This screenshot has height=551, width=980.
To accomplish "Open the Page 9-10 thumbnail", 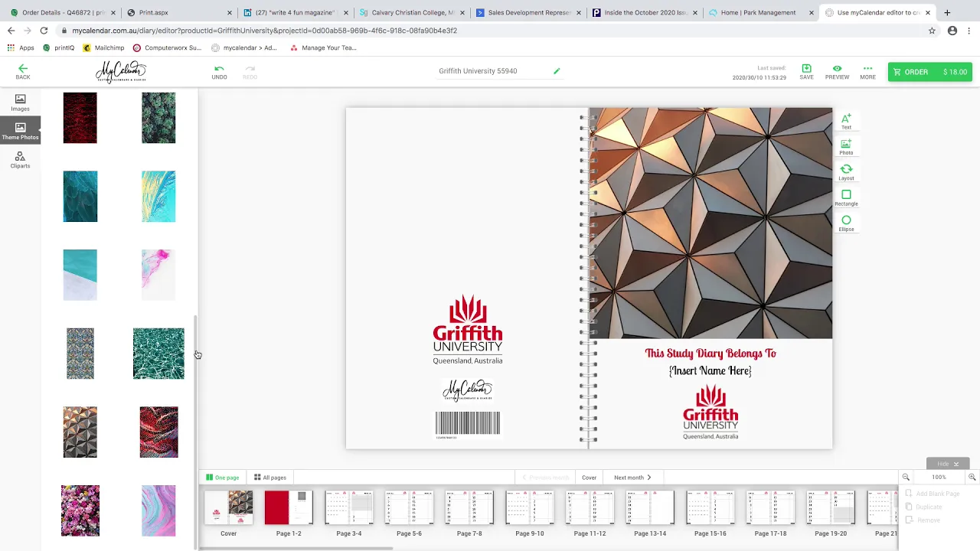I will (530, 508).
